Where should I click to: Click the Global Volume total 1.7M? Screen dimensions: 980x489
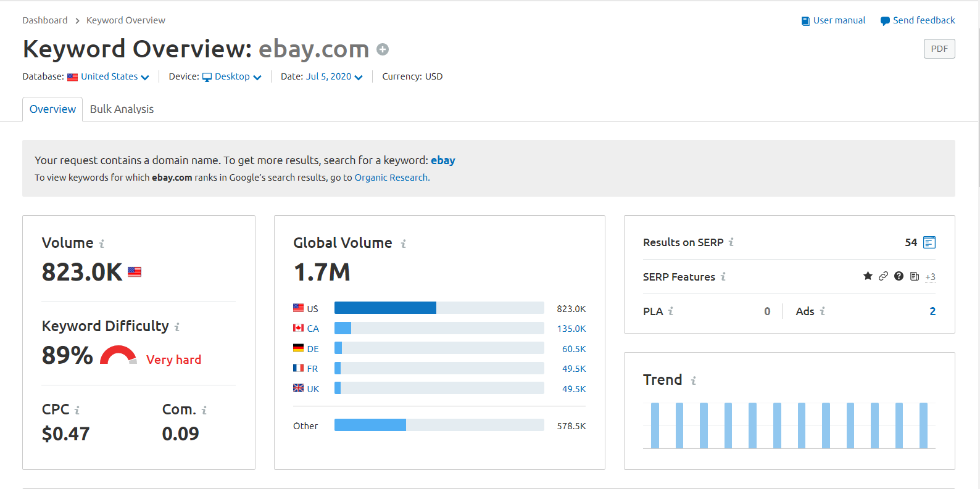tap(322, 272)
